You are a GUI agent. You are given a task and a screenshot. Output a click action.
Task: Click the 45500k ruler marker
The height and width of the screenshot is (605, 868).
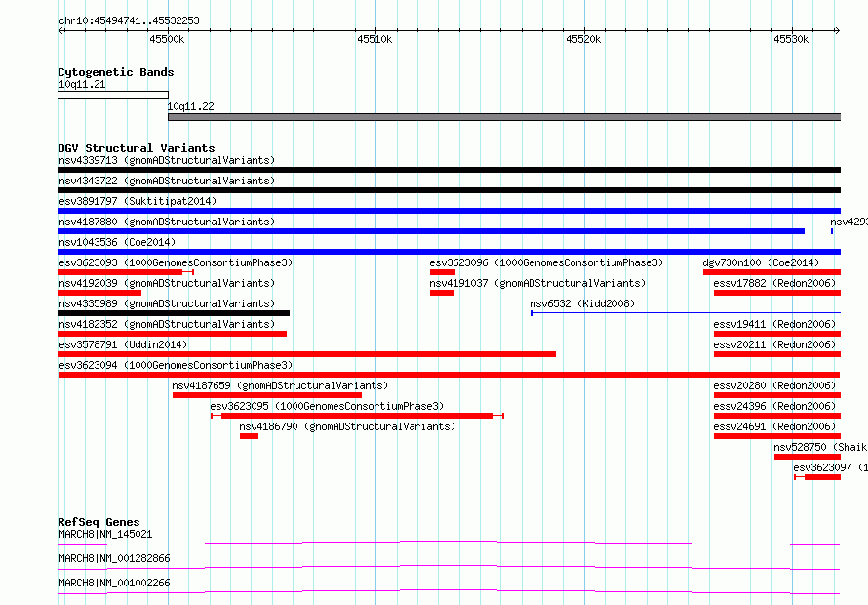[x=167, y=39]
